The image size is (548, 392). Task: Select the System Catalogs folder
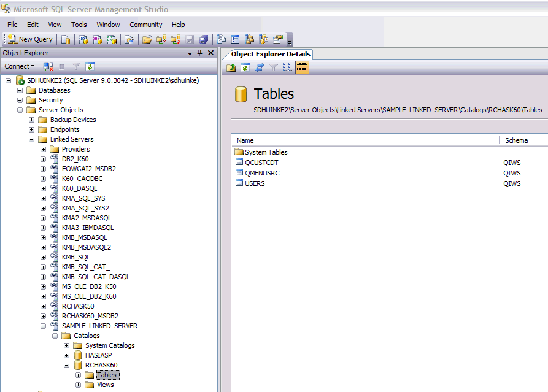110,345
